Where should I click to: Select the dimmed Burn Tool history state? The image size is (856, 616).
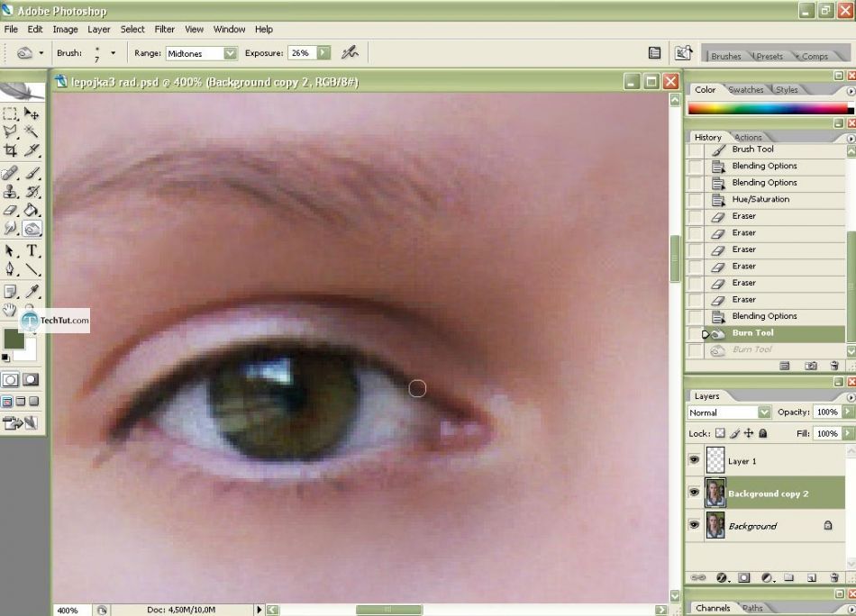pos(765,349)
